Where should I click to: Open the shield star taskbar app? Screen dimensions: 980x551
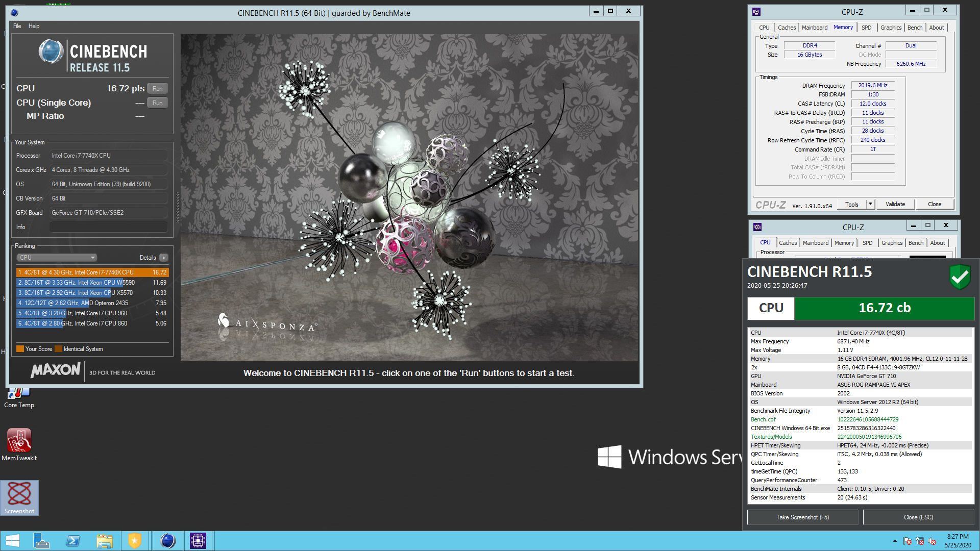pyautogui.click(x=135, y=541)
